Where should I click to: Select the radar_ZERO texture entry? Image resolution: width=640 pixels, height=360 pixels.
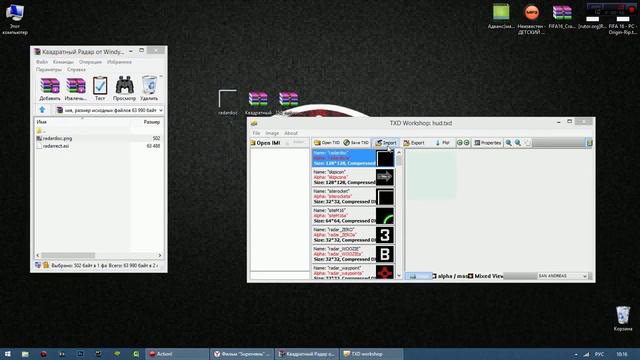(x=353, y=235)
